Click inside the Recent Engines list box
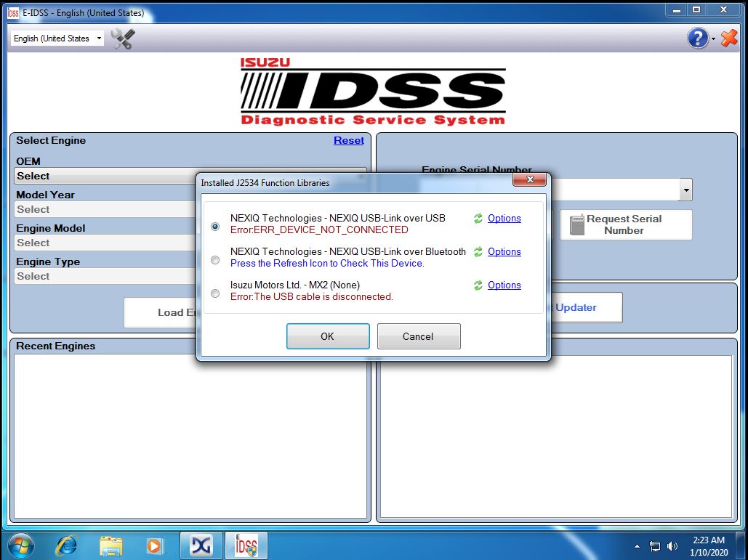748x560 pixels. tap(190, 436)
